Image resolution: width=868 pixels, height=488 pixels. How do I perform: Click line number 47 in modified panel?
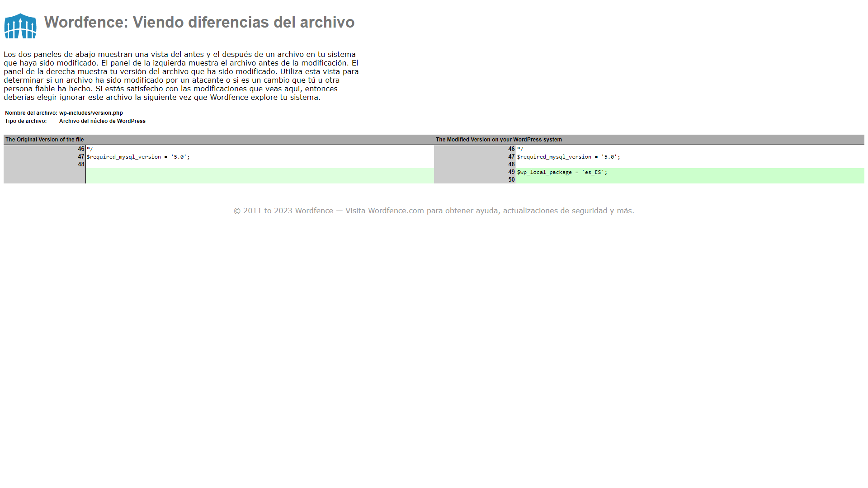tap(511, 156)
